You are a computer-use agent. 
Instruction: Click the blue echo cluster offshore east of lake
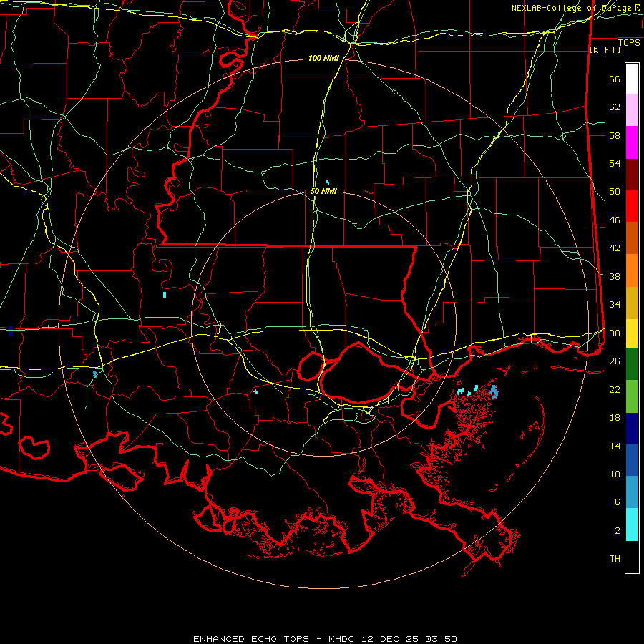(494, 392)
